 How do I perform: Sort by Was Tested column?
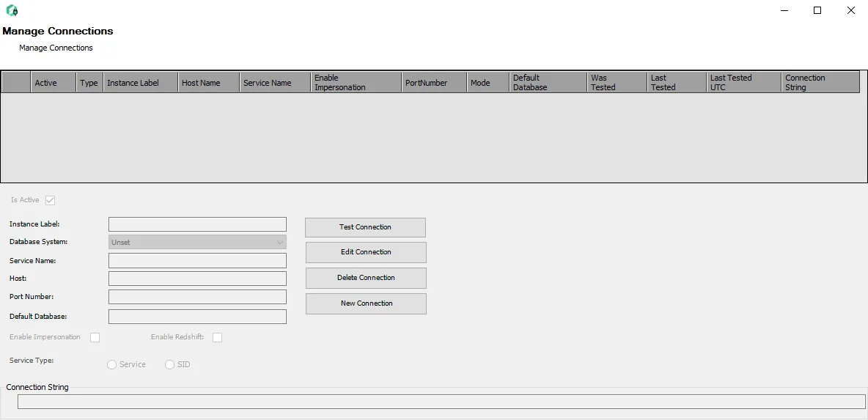point(617,82)
